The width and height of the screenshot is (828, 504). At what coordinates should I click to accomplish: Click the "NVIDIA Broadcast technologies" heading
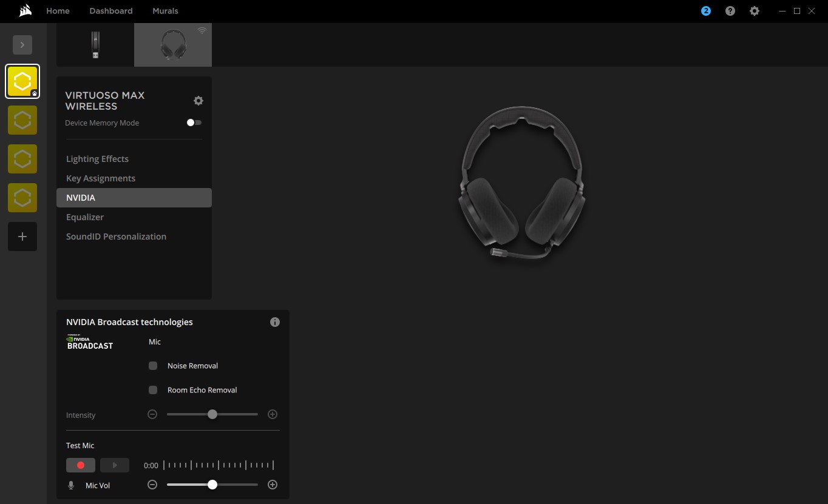129,322
